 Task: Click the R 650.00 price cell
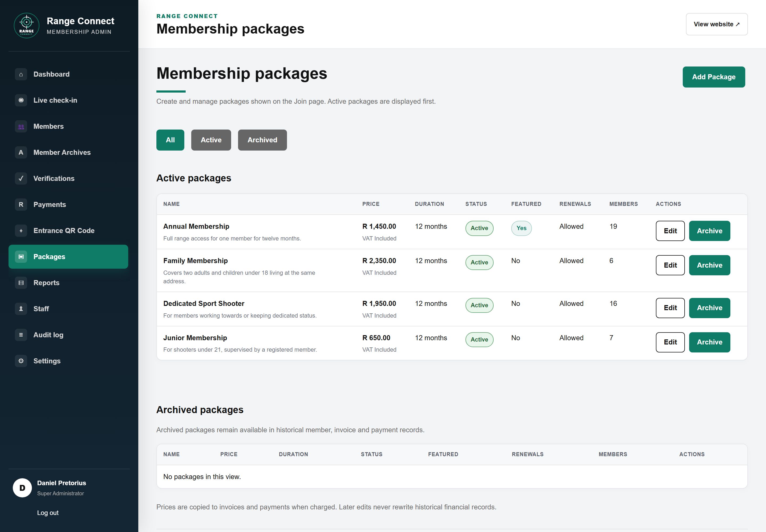point(376,338)
